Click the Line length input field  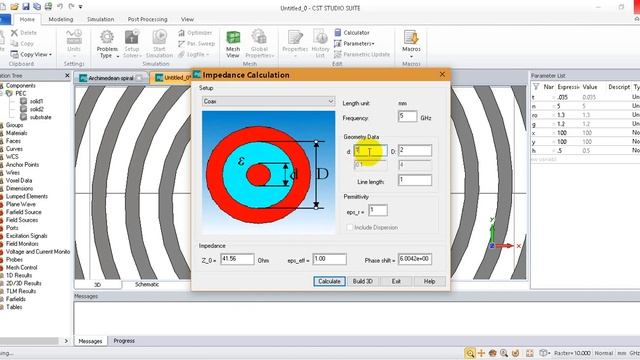pyautogui.click(x=415, y=180)
